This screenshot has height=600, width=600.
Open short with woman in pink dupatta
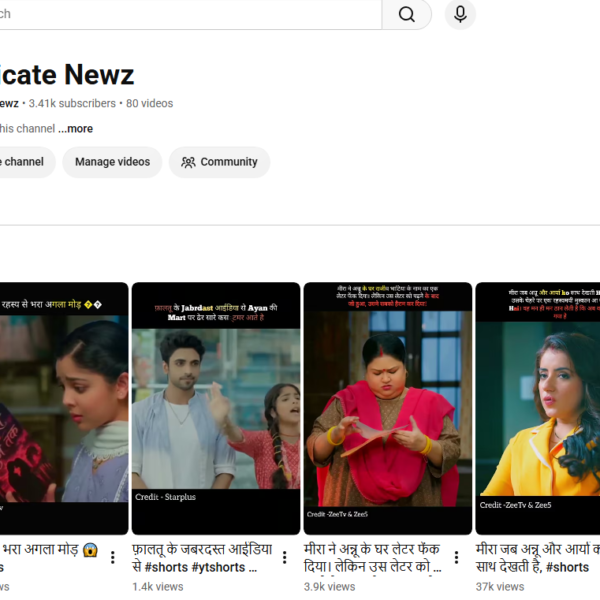[x=388, y=408]
